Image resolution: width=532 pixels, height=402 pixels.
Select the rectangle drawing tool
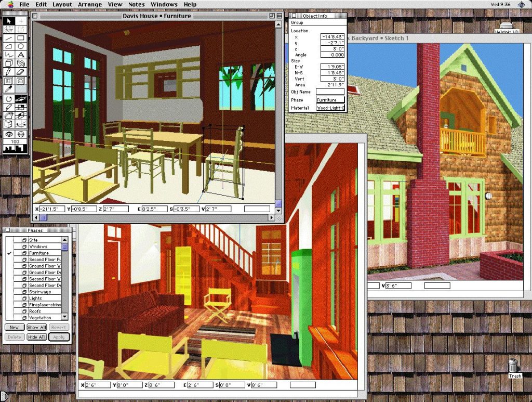pos(21,38)
